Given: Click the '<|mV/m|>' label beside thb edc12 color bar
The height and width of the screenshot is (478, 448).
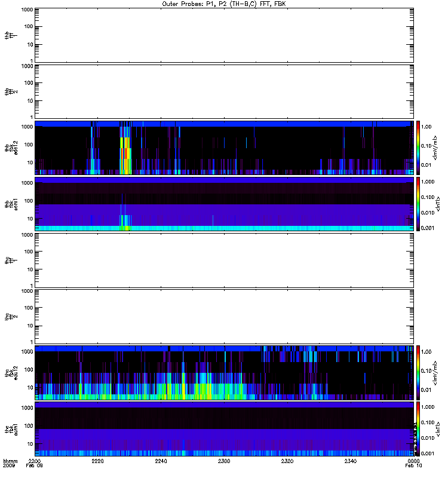Looking at the screenshot, I should coord(435,148).
